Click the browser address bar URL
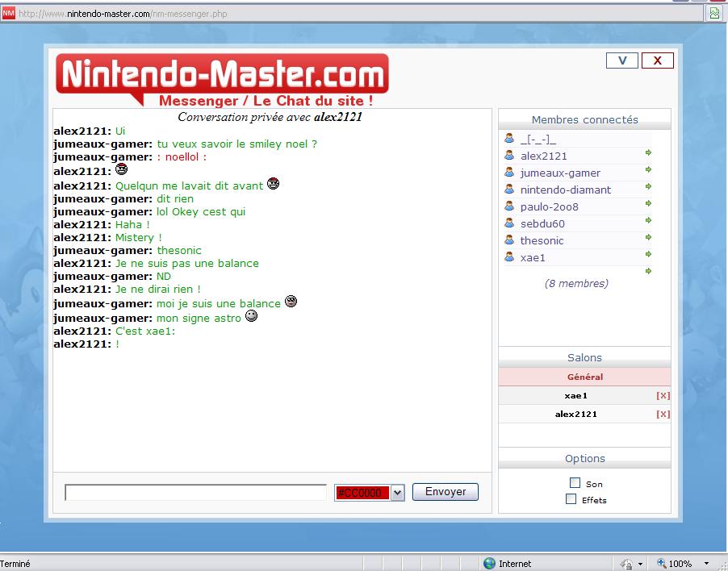 pyautogui.click(x=123, y=14)
